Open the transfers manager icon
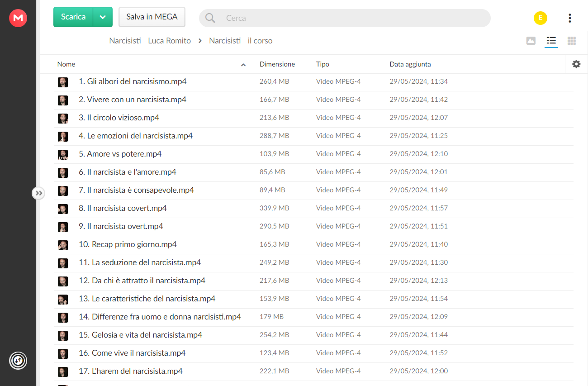The image size is (588, 386). click(x=18, y=361)
